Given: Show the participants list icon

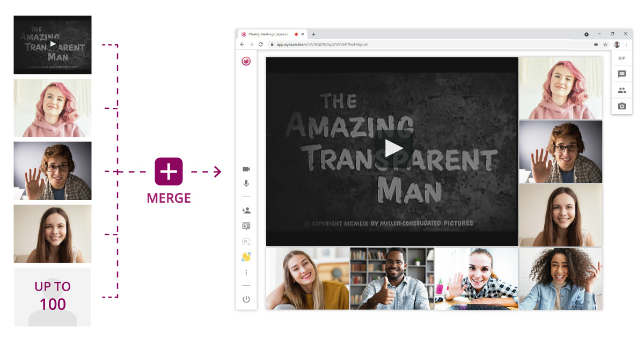Looking at the screenshot, I should click(x=622, y=90).
